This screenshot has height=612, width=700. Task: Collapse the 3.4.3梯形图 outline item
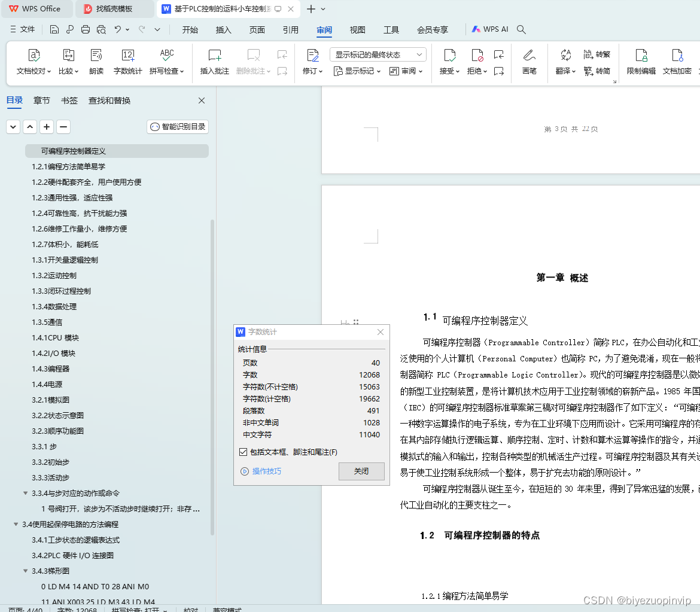(26, 571)
